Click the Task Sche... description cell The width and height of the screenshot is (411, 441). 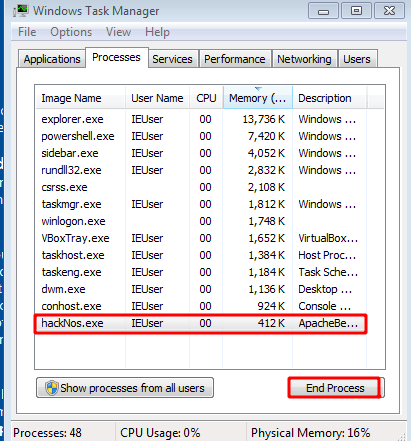[328, 272]
